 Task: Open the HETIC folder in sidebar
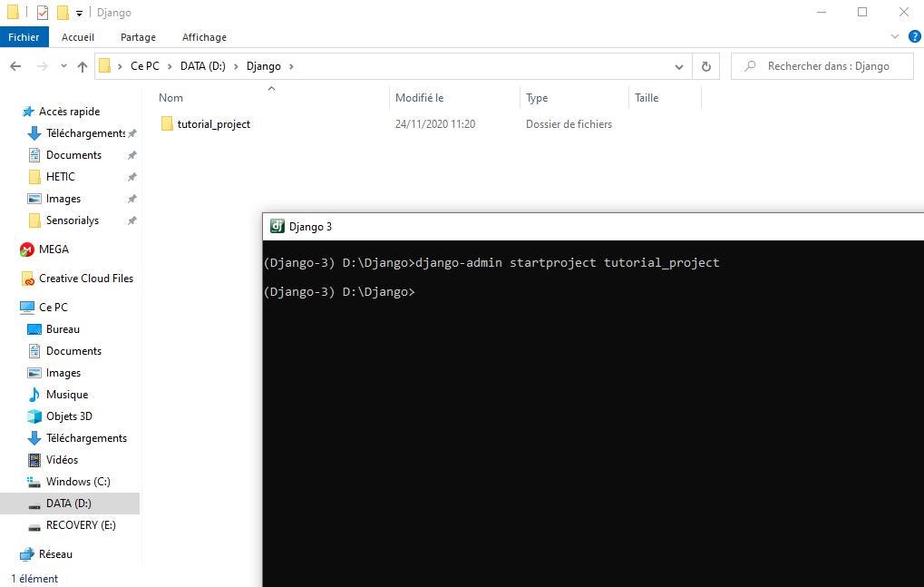pyautogui.click(x=60, y=177)
